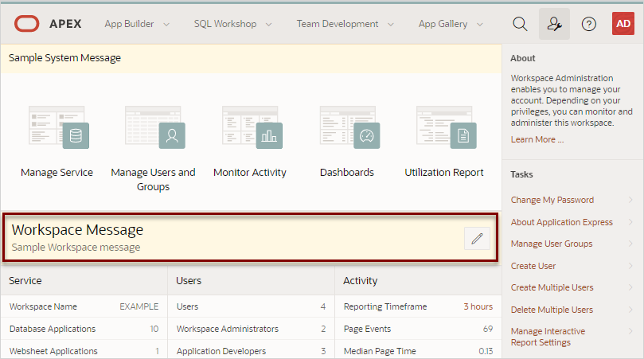
Task: Edit the Workspace Message with pencil icon
Action: point(477,238)
